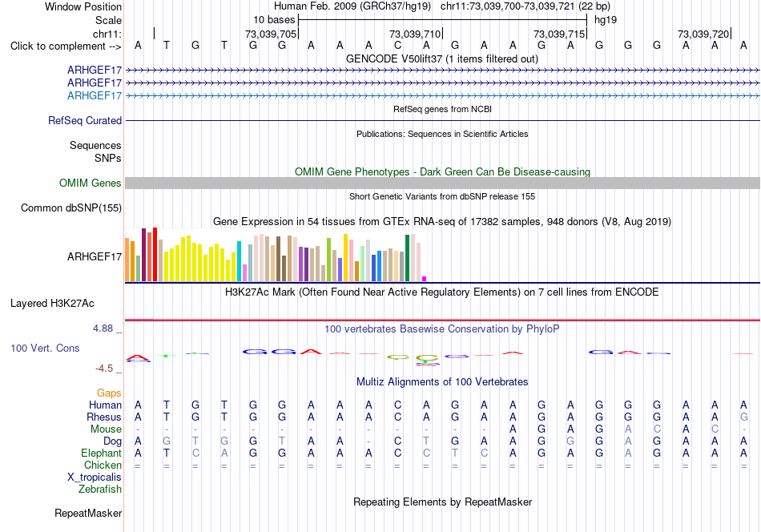761x532 pixels.
Task: Click the chr11: ruler label
Action: (107, 34)
